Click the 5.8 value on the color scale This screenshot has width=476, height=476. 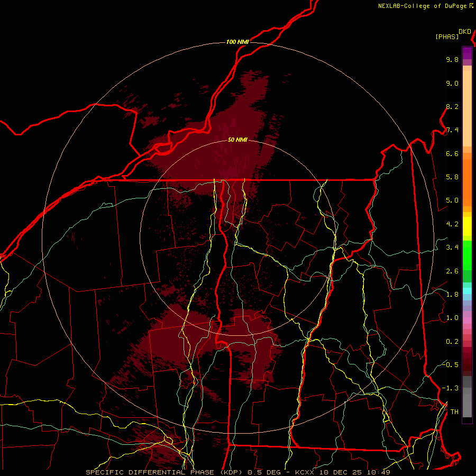pyautogui.click(x=452, y=177)
